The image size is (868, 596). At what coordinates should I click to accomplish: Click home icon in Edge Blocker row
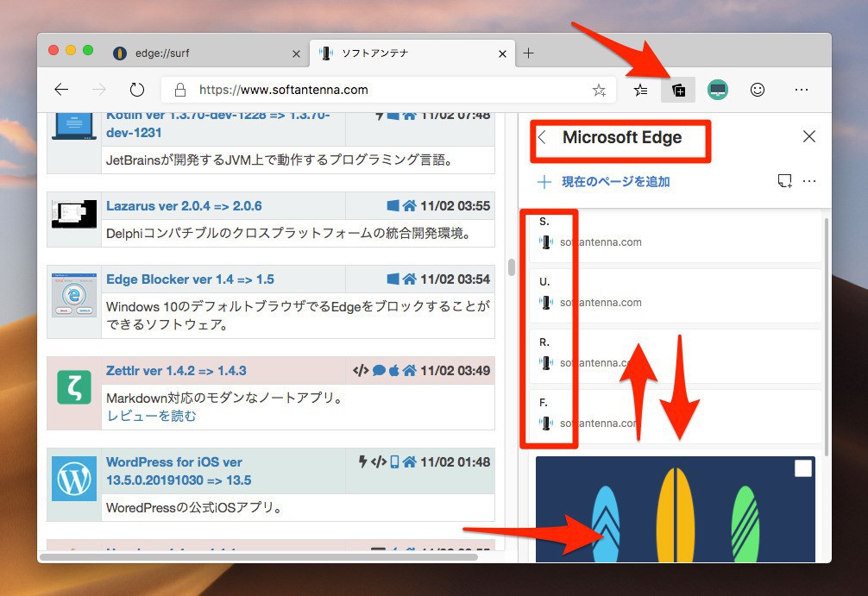tap(410, 279)
